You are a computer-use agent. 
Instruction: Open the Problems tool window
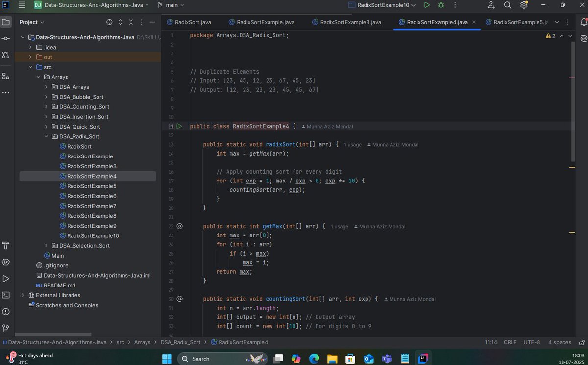pos(6,312)
